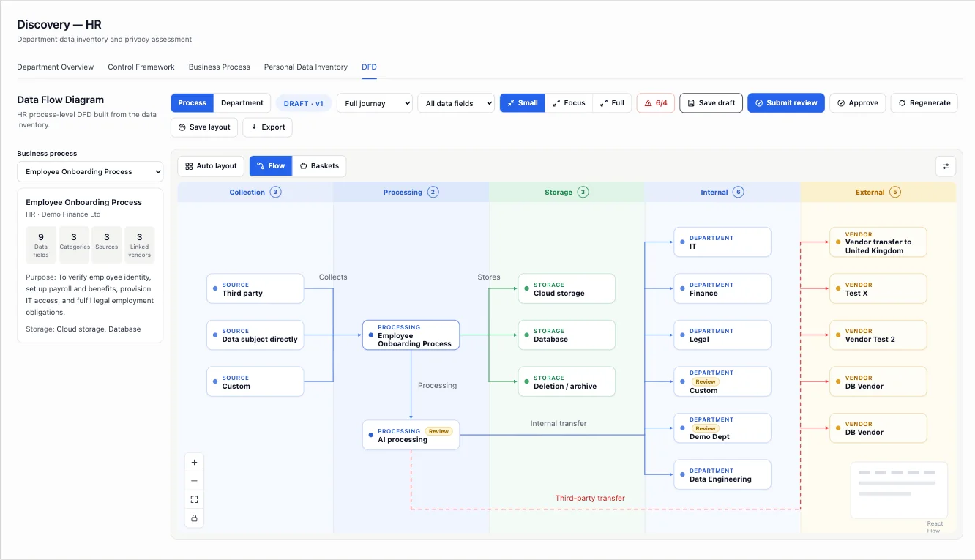The image size is (975, 560).
Task: Open the Personal Data Inventory tab
Action: (x=306, y=67)
